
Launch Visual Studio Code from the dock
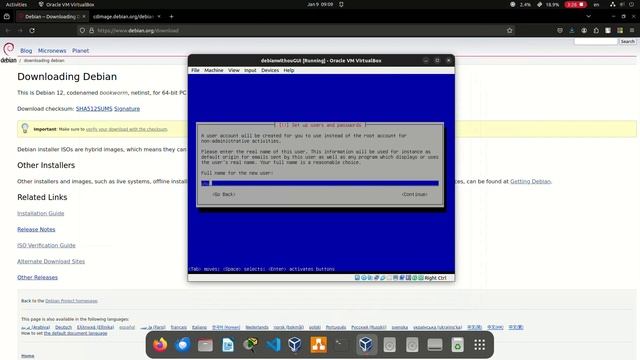(x=273, y=345)
